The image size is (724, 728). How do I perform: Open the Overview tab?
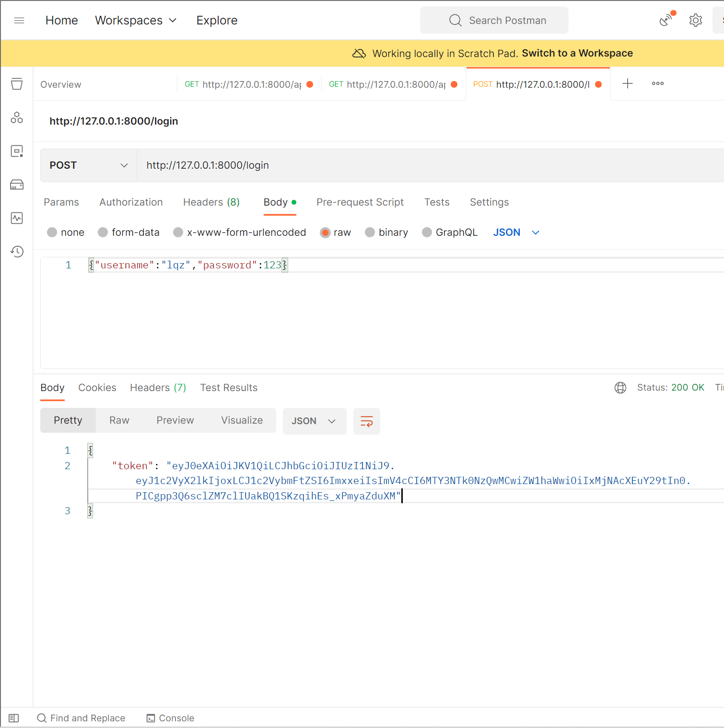click(61, 84)
